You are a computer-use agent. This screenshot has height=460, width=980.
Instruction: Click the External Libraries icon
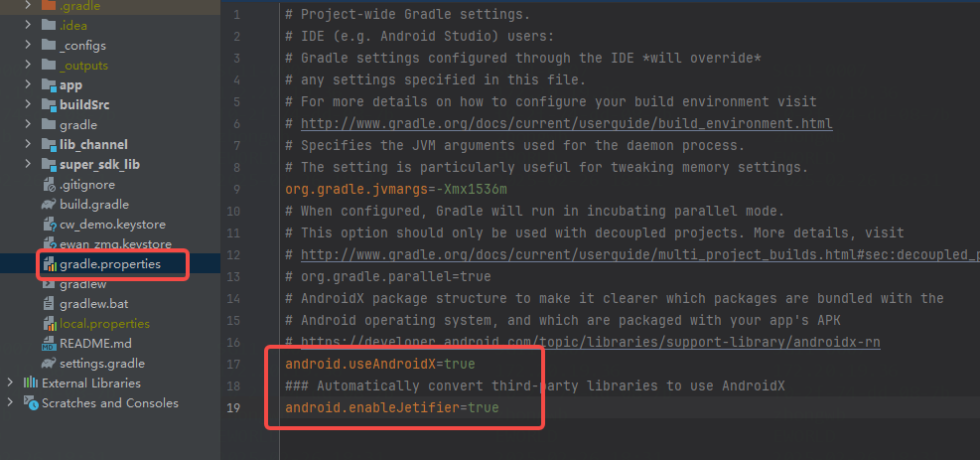[x=31, y=383]
